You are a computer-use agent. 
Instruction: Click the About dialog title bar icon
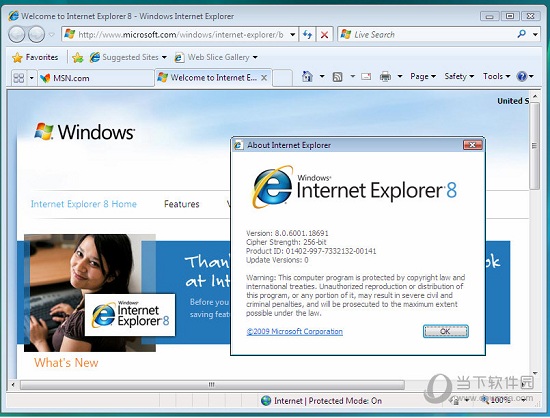point(239,145)
